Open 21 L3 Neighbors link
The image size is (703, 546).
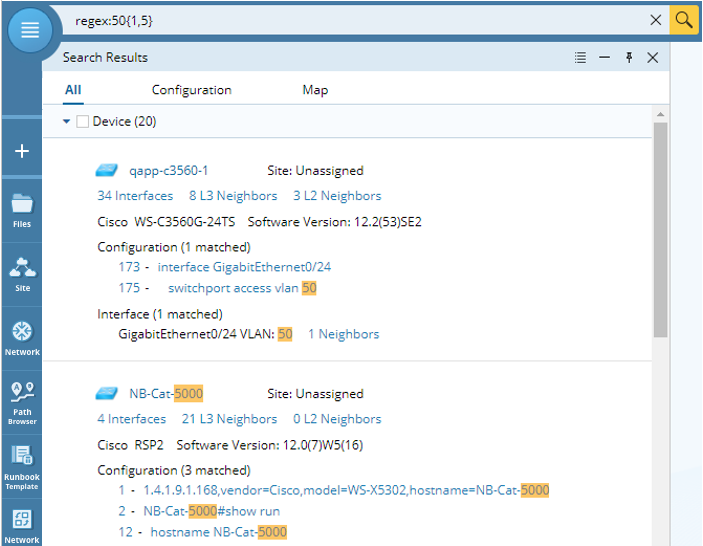[229, 419]
